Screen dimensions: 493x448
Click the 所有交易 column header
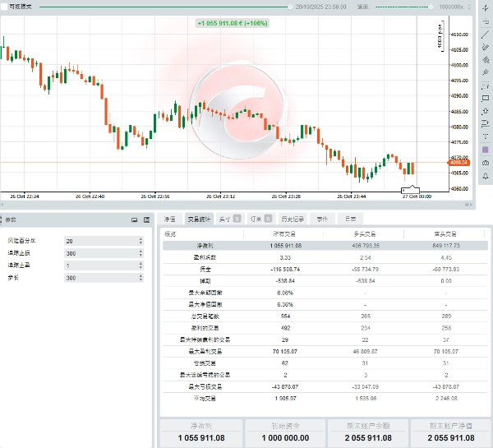(284, 233)
